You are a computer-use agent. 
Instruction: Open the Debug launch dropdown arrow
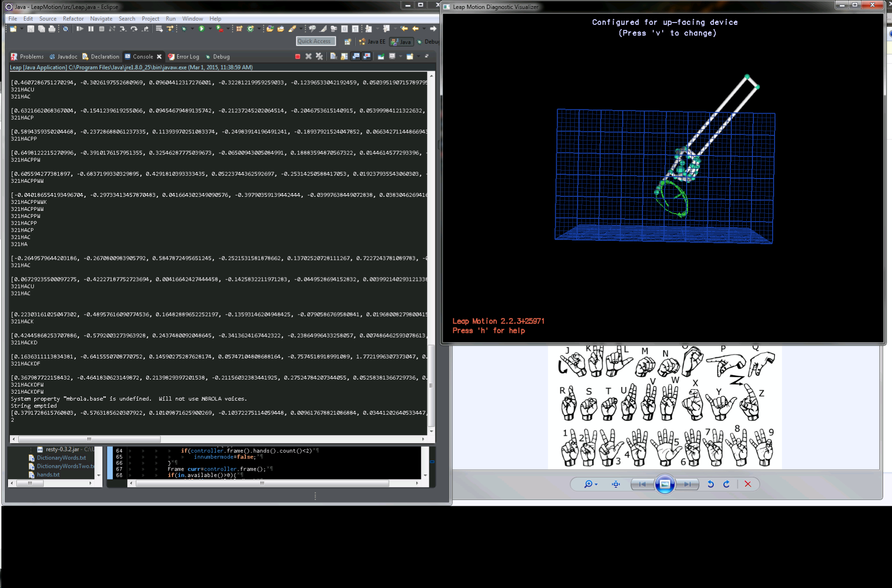tap(192, 29)
